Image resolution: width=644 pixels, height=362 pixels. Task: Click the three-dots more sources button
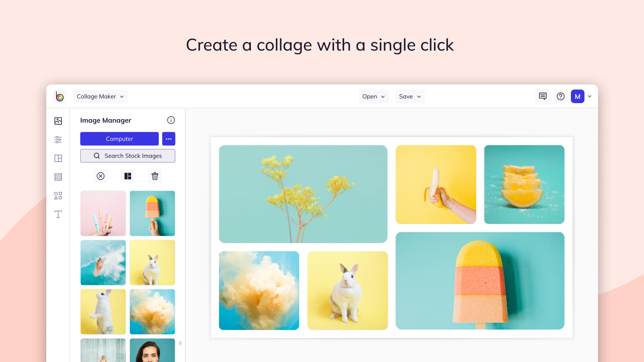tap(169, 139)
